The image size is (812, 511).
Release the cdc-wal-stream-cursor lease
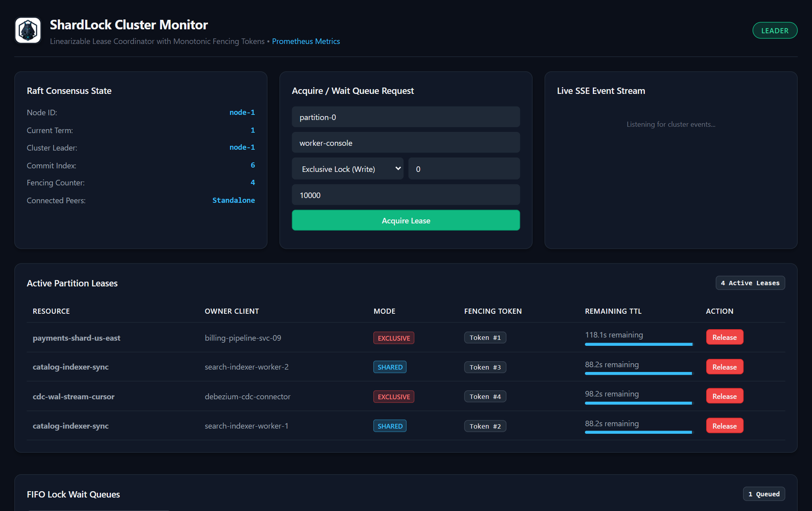click(x=724, y=396)
